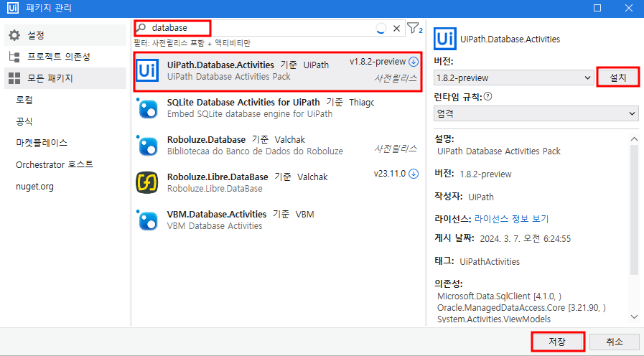Click the 취소 cancel button
This screenshot has width=644, height=356.
[615, 342]
